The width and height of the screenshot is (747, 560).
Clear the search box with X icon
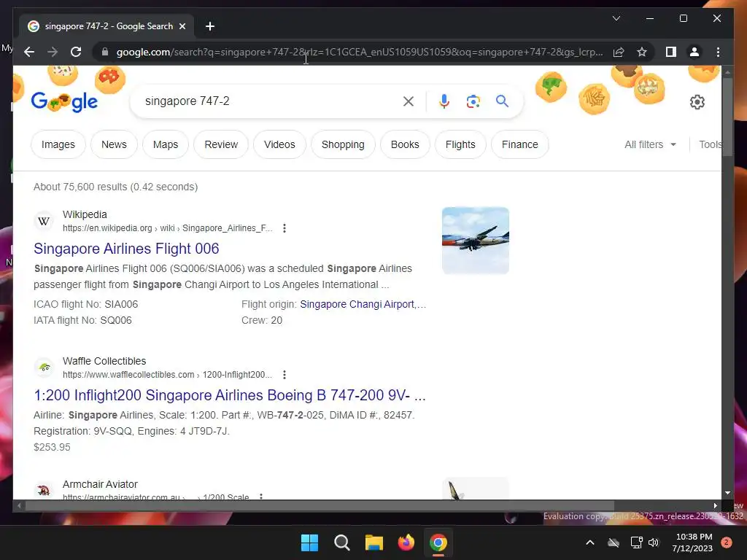tap(409, 101)
